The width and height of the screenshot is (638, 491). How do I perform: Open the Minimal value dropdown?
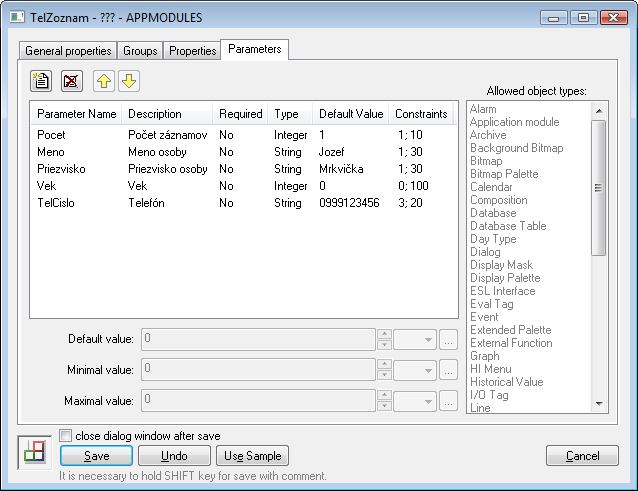tap(415, 370)
